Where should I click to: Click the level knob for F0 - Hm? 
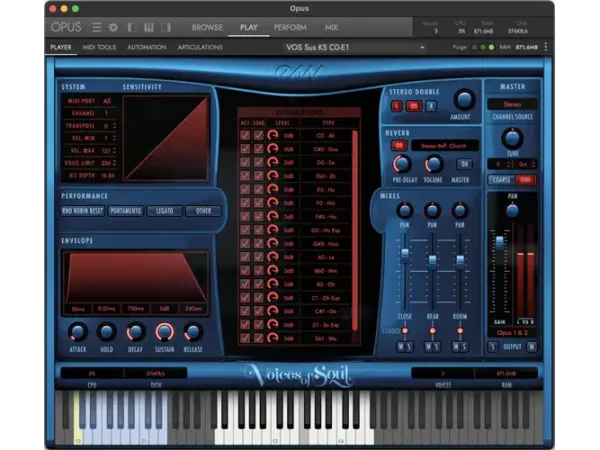[x=272, y=203]
